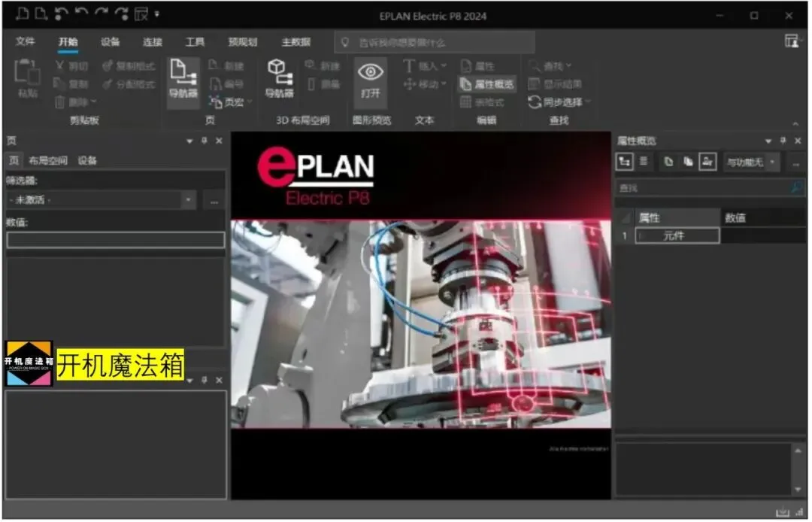Select the 页 tab in left panel
The image size is (812, 522).
click(x=14, y=161)
